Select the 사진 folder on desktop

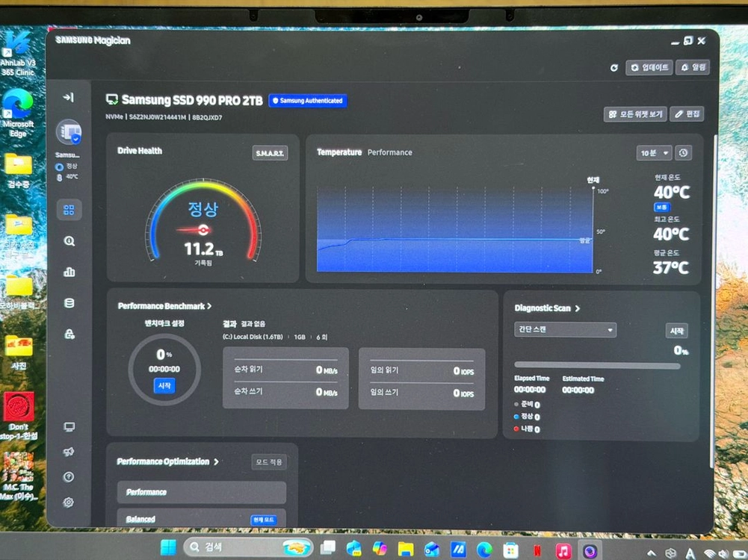19,352
